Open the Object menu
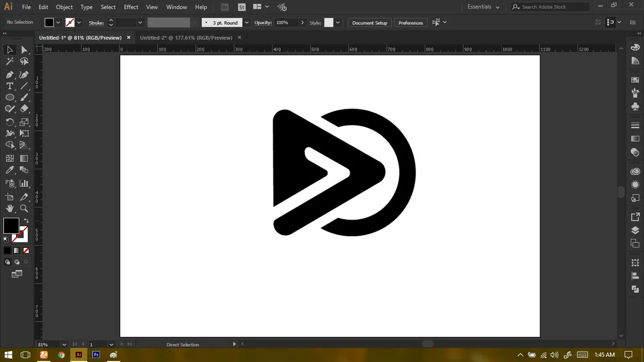Viewport: 644px width, 362px height. click(x=64, y=7)
